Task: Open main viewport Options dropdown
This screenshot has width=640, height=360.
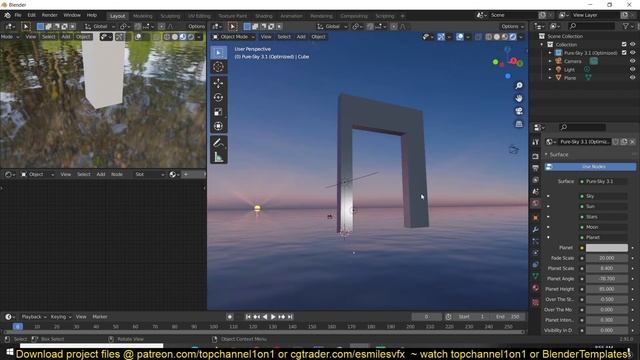Action: coord(512,27)
